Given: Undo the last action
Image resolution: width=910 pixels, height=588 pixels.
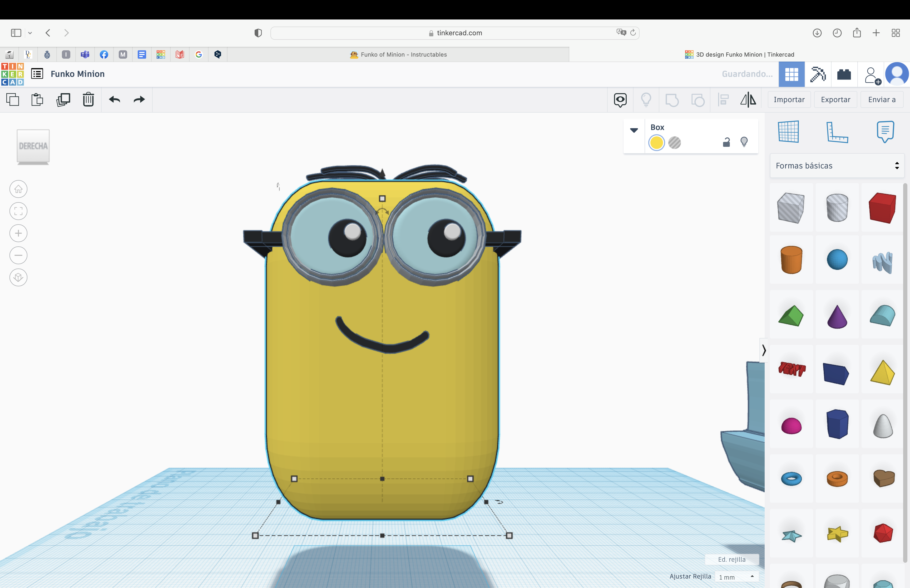Looking at the screenshot, I should coord(115,100).
